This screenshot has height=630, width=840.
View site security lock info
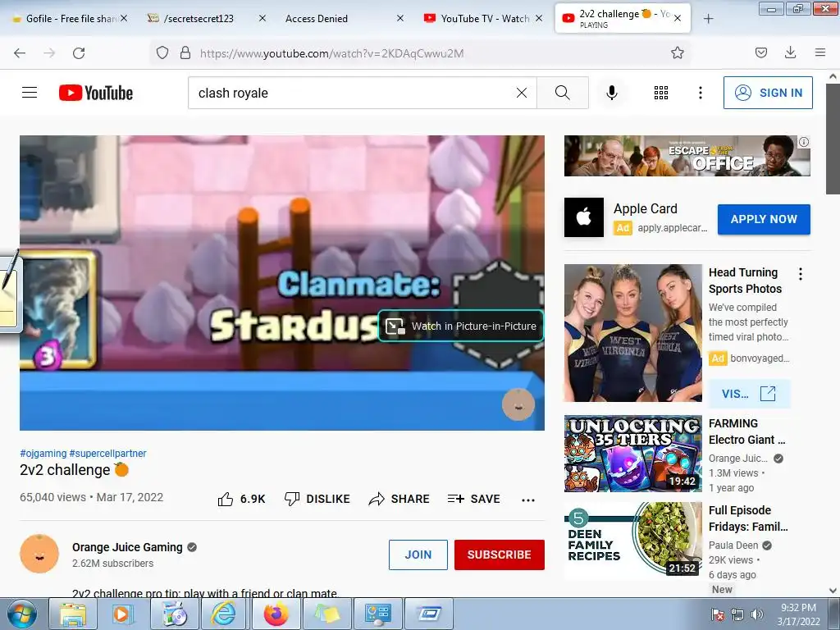185,52
